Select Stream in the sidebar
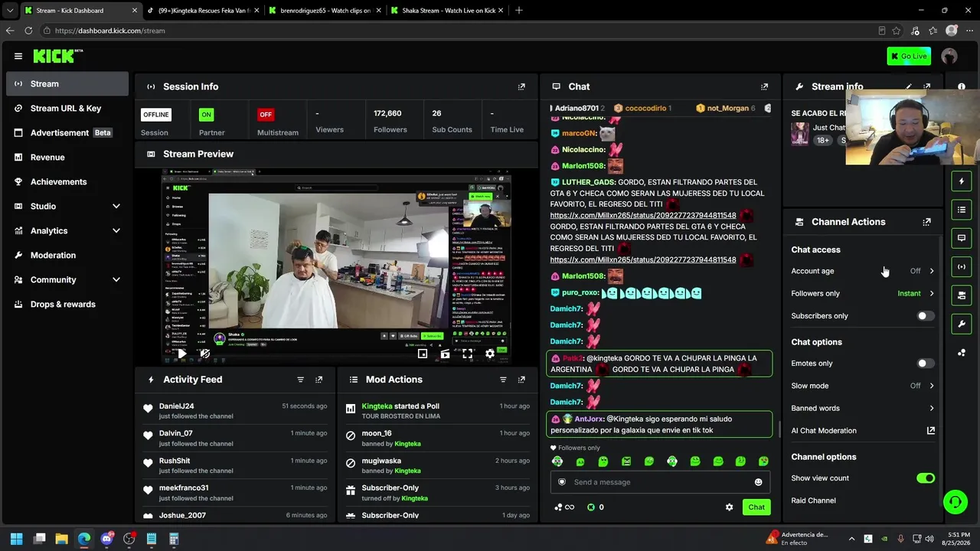The image size is (980, 551). [67, 83]
